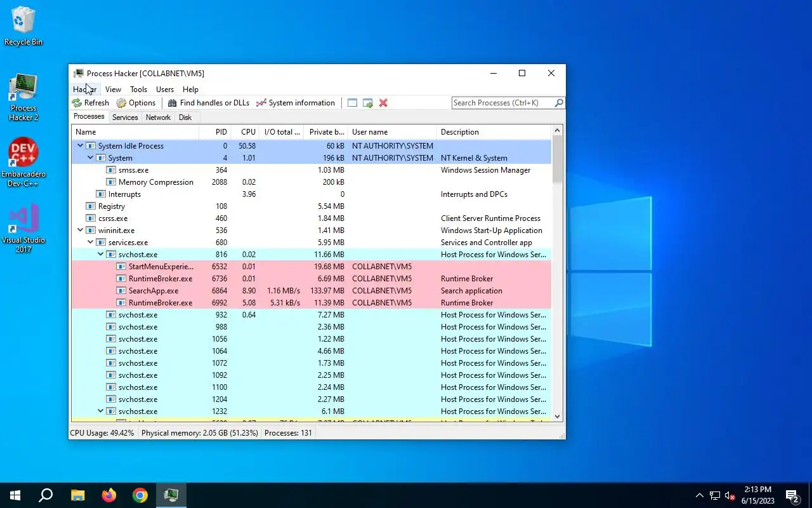Sort by User name column header
Viewport: 812px width, 508px height.
coord(393,132)
